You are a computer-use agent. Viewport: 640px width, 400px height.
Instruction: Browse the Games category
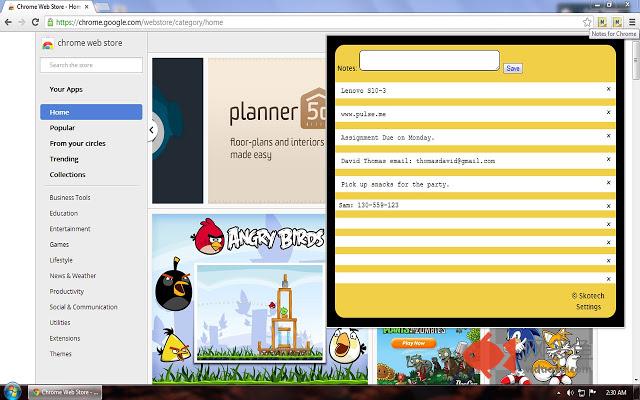(x=59, y=244)
